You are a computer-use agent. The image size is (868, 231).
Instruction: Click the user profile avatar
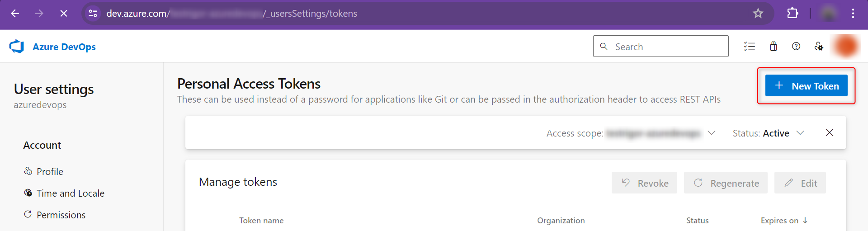845,47
